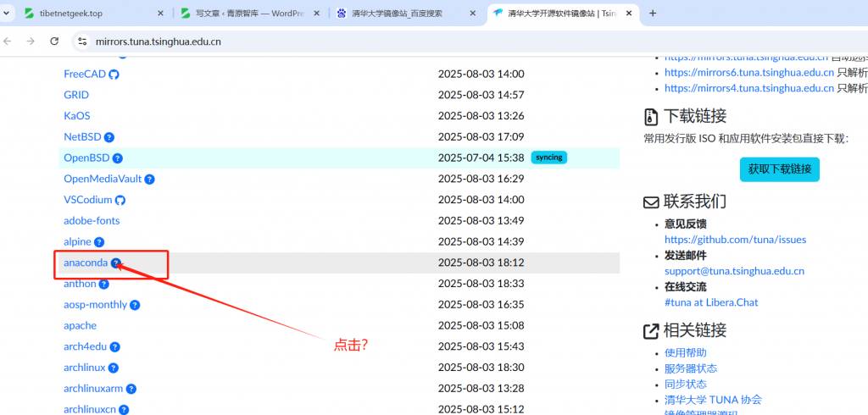Click the help icon next to archlinux
The height and width of the screenshot is (415, 868).
click(x=114, y=368)
